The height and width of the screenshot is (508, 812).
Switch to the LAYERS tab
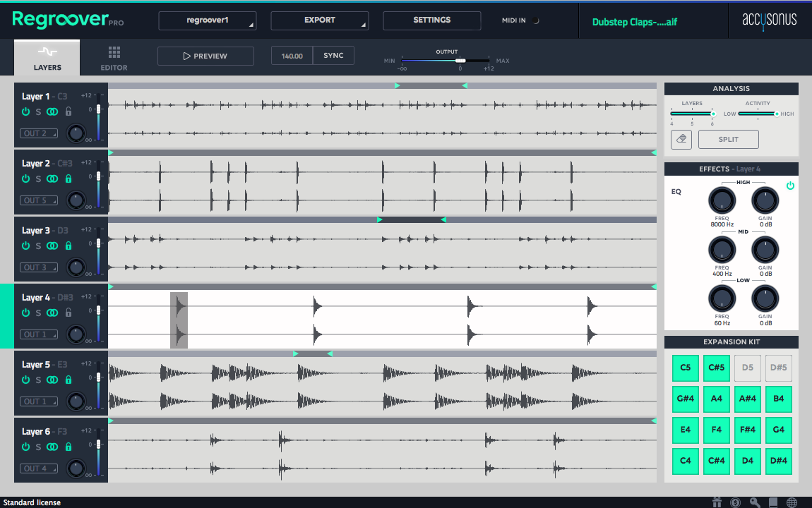[x=47, y=58]
